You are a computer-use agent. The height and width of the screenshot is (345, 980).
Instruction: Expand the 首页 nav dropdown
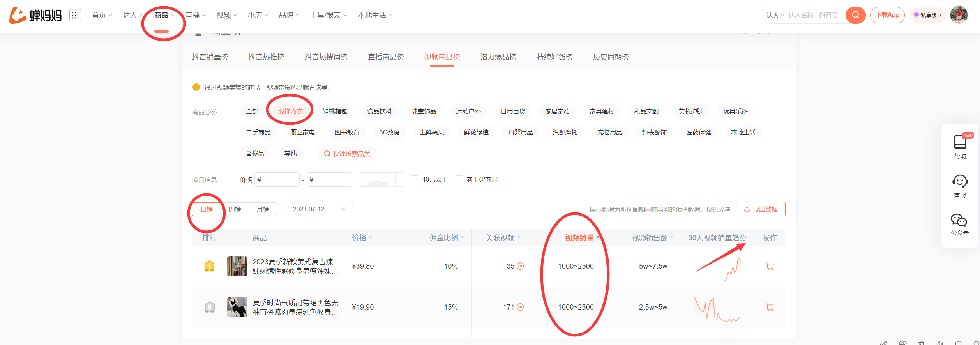click(102, 15)
